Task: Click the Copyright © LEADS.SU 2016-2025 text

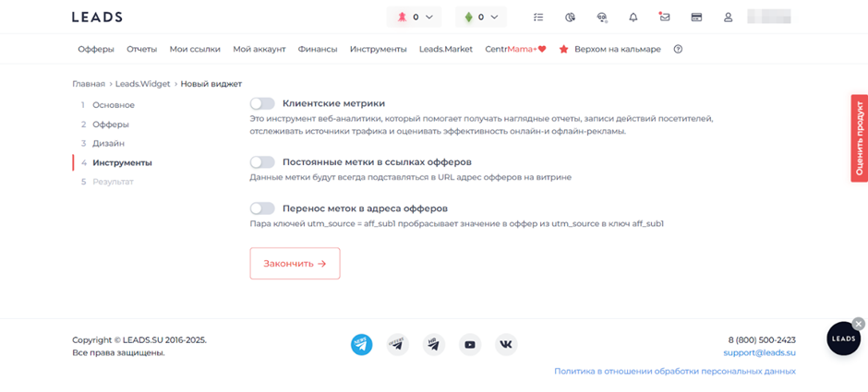Action: coord(139,340)
